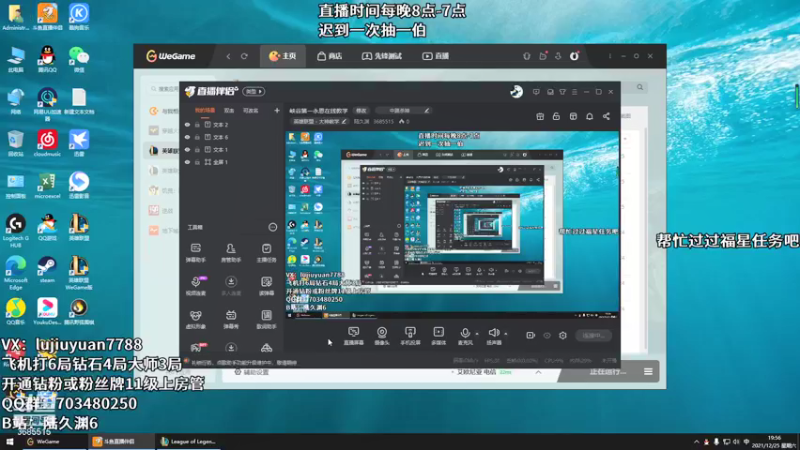Toggle visibility of the 文本 2 source

click(x=187, y=124)
